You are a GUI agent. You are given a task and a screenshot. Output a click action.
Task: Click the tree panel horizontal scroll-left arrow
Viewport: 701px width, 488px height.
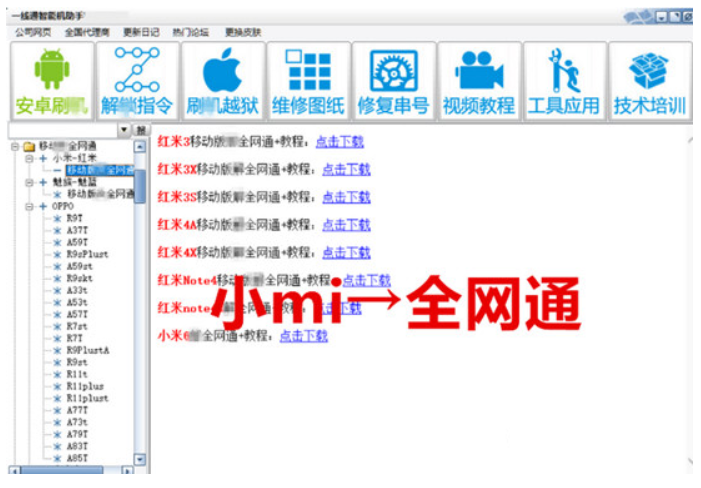tap(15, 471)
